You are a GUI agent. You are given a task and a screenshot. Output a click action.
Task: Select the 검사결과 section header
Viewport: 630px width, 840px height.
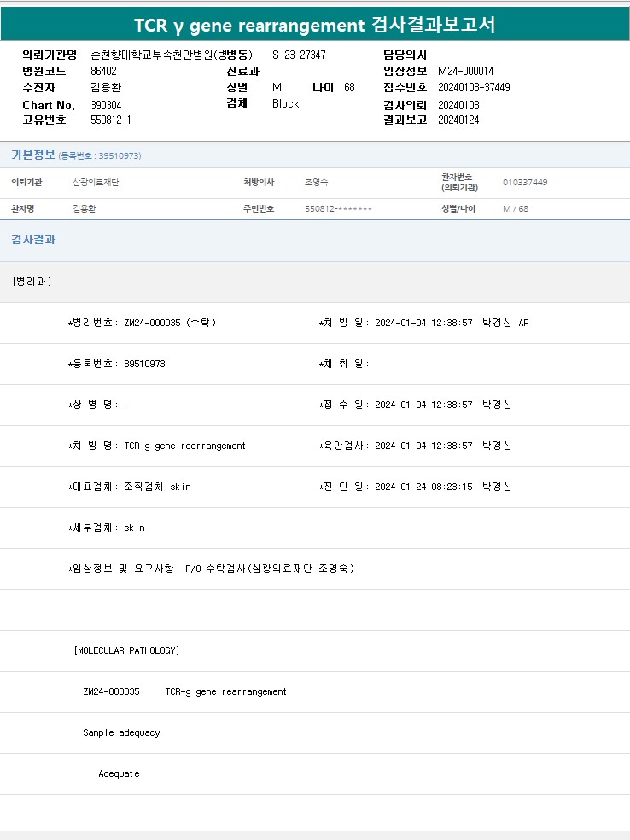(x=33, y=240)
